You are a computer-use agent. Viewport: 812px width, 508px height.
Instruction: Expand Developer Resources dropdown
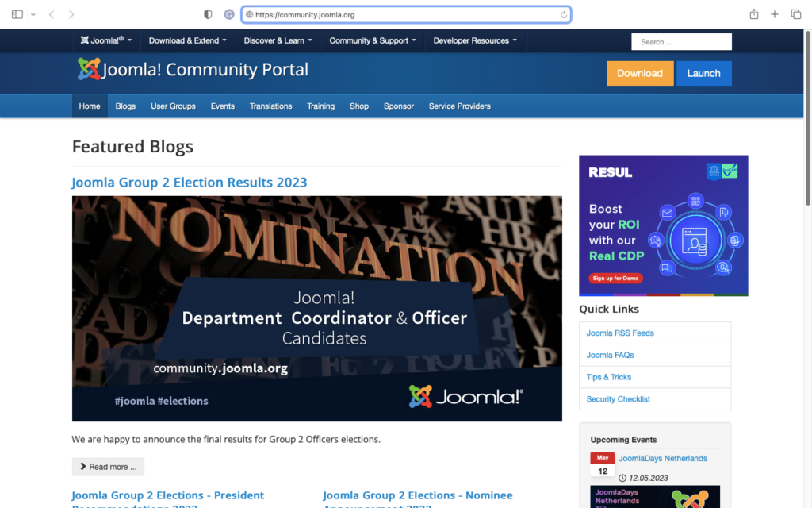pos(475,40)
